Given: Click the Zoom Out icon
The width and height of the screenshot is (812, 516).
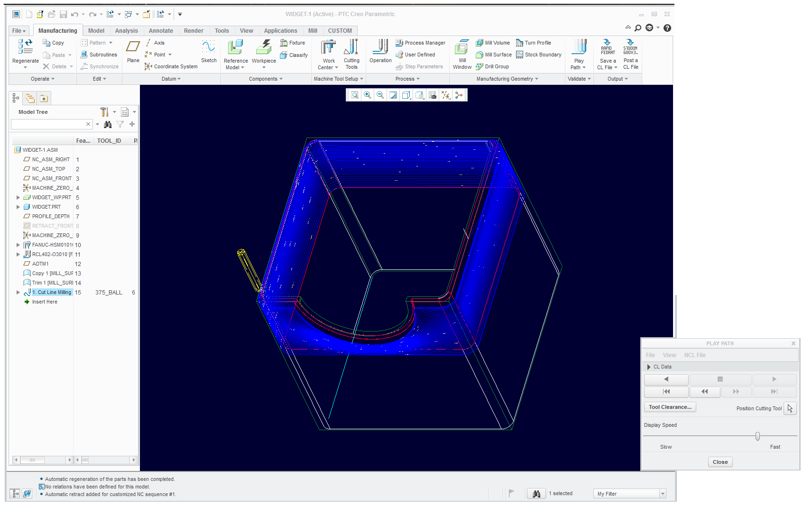Looking at the screenshot, I should click(380, 95).
